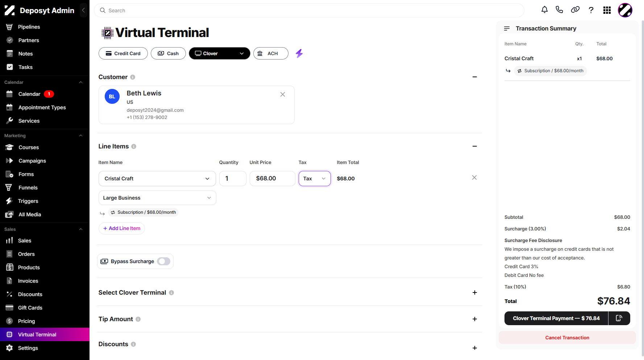Expand the Tip Amount section
Screen dimensions: 644x360
click(475, 319)
